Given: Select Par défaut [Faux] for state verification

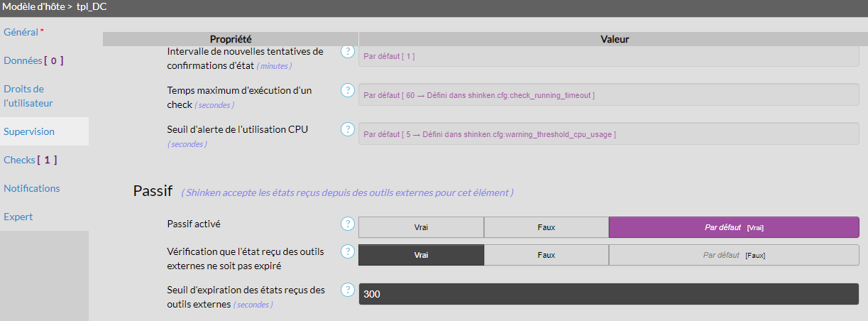Looking at the screenshot, I should (x=733, y=255).
